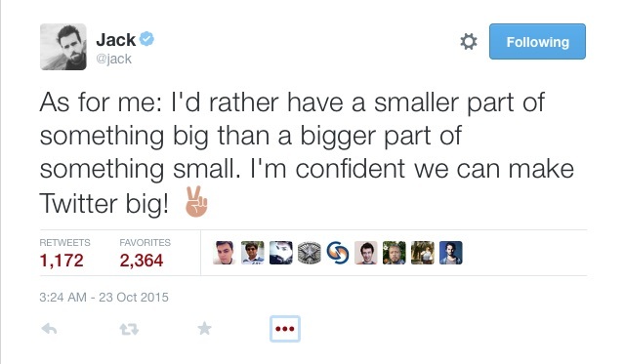Image resolution: width=624 pixels, height=364 pixels.
Task: Open the silver star badge avatar
Action: (310, 253)
